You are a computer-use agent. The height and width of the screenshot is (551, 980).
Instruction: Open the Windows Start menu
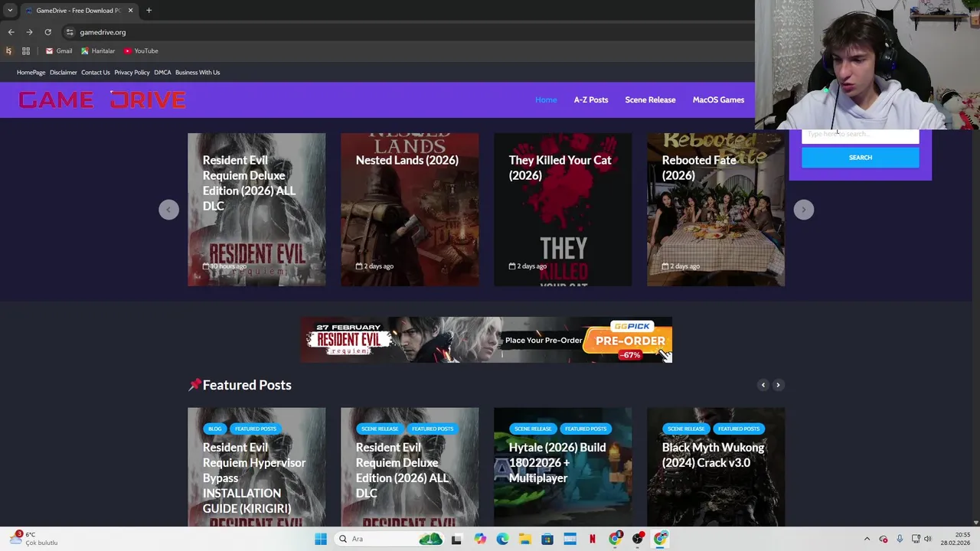pyautogui.click(x=321, y=539)
